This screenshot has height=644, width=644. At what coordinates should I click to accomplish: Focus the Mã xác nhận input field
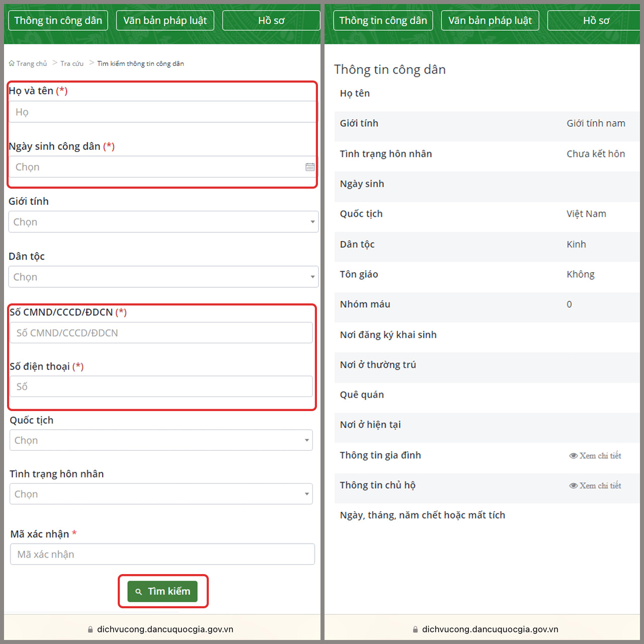tap(163, 554)
